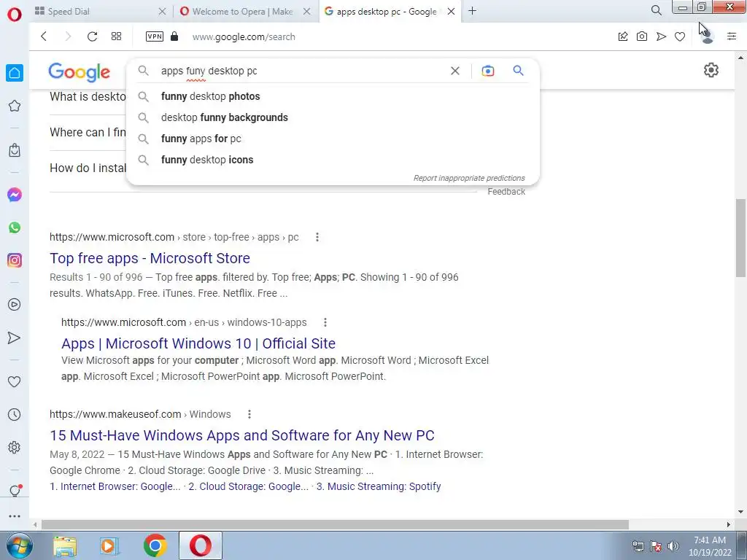This screenshot has height=560, width=747.
Task: Click the padlock site security icon
Action: click(x=174, y=36)
